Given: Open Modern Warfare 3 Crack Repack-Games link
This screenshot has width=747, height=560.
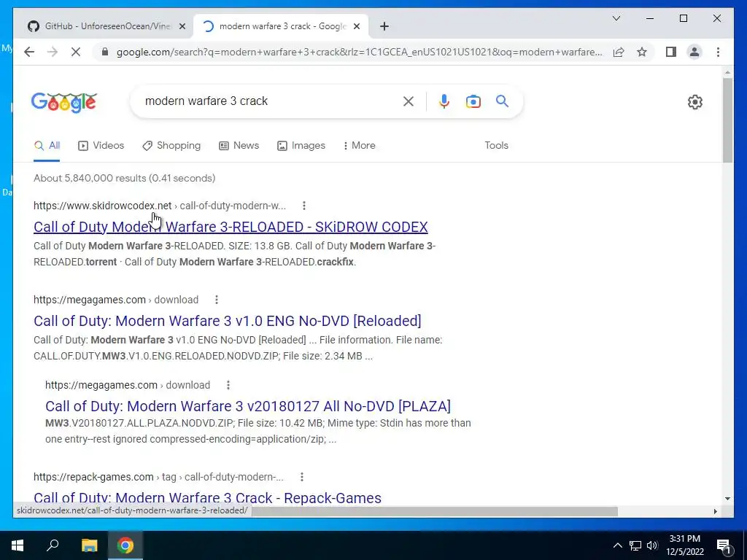Looking at the screenshot, I should point(207,497).
